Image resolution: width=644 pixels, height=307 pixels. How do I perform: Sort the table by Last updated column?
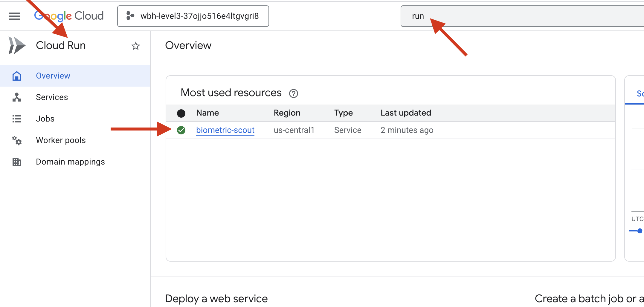406,113
